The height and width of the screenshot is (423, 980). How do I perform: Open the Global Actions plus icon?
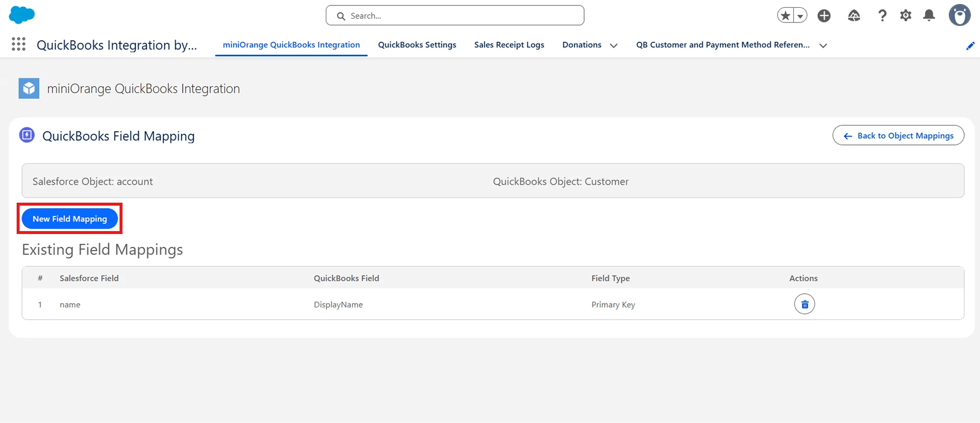point(824,16)
